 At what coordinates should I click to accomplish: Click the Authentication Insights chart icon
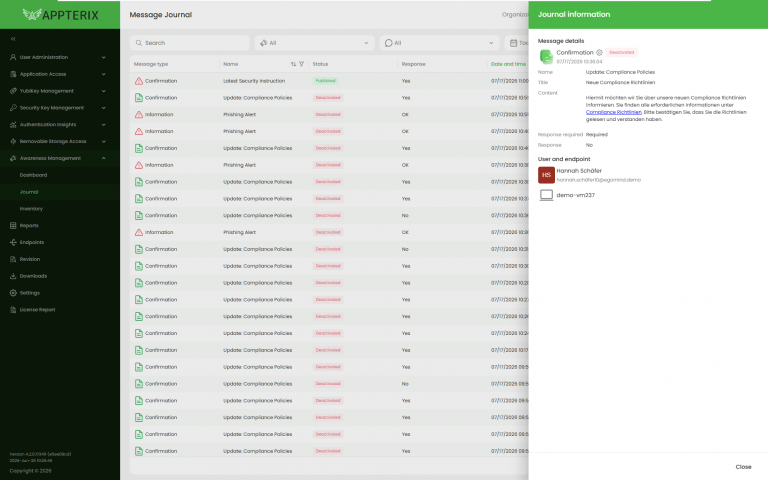(13, 124)
